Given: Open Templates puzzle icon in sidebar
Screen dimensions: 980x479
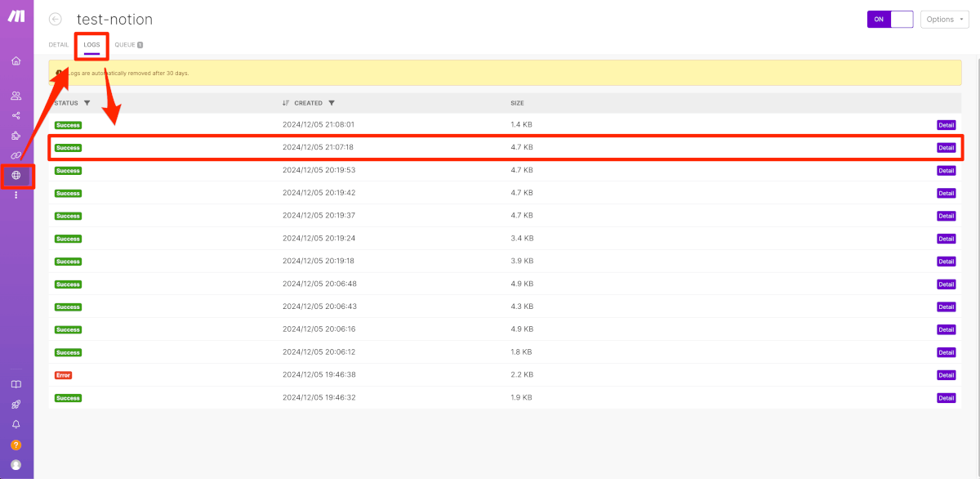Looking at the screenshot, I should click(x=16, y=136).
